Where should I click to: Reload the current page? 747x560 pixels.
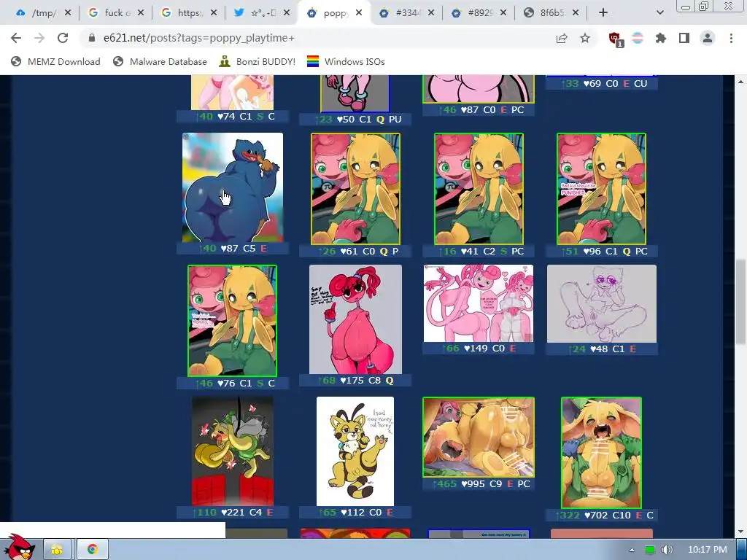pyautogui.click(x=63, y=38)
